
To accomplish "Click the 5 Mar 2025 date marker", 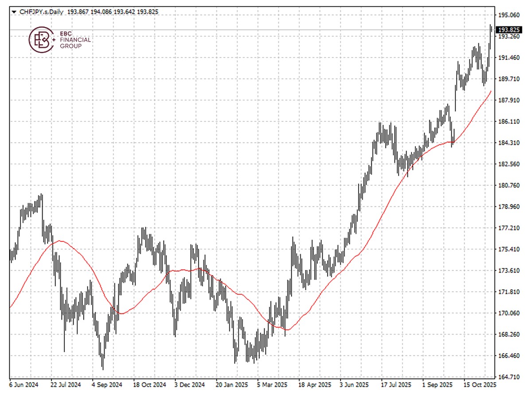I will coord(272,385).
